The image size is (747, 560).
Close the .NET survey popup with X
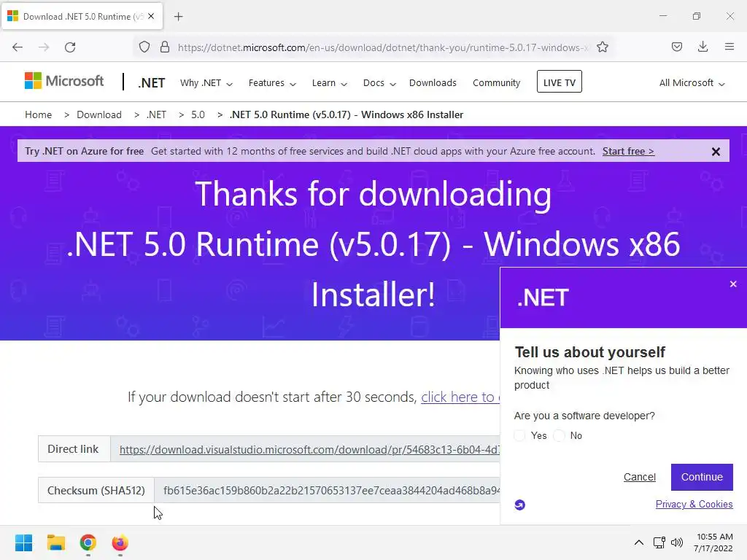[x=733, y=284]
